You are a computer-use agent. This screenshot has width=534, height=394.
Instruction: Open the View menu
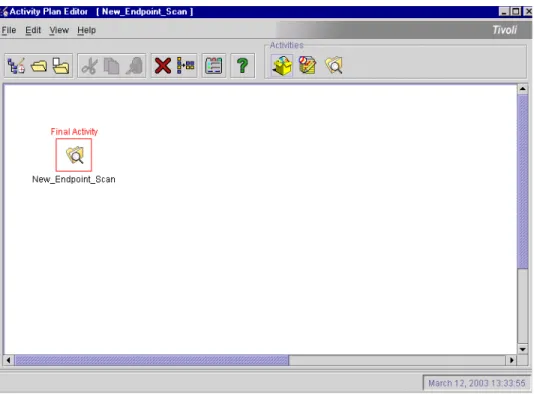point(59,30)
